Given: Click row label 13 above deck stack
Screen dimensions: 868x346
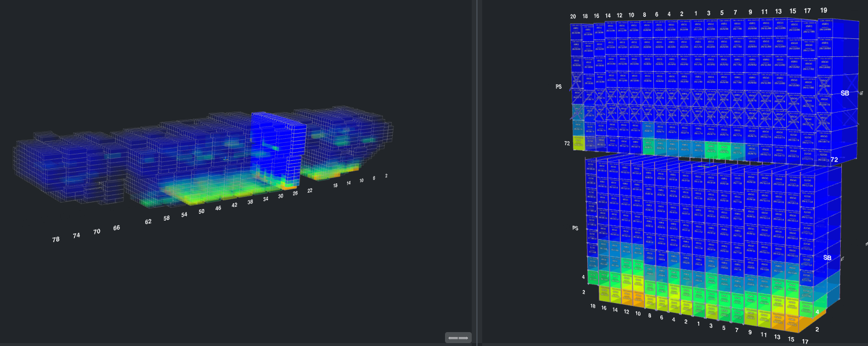Looking at the screenshot, I should pos(778,12).
